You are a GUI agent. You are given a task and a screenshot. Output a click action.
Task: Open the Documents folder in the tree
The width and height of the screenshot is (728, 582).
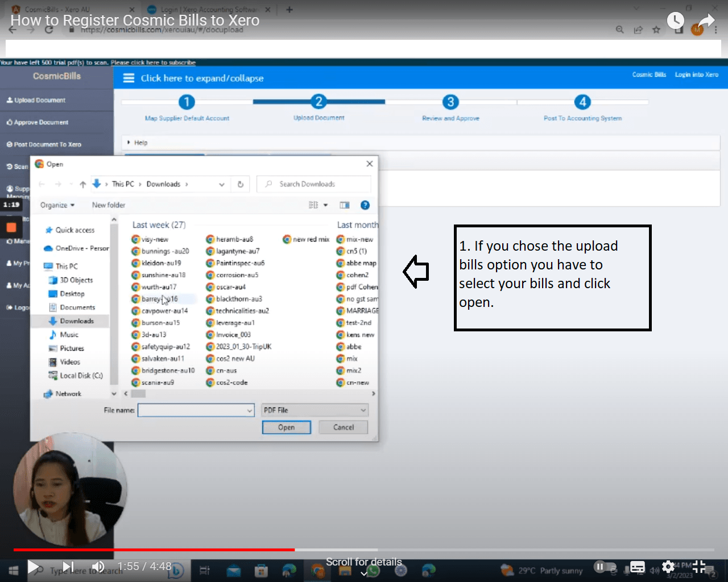click(x=72, y=307)
